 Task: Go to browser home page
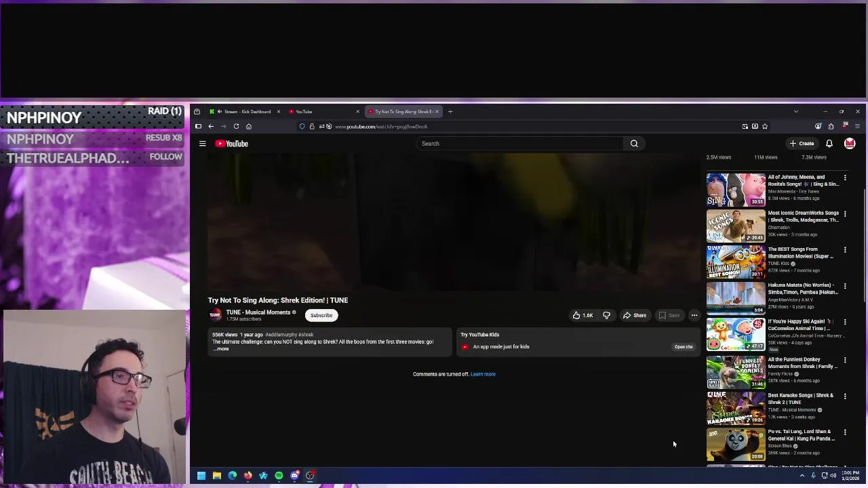[249, 127]
